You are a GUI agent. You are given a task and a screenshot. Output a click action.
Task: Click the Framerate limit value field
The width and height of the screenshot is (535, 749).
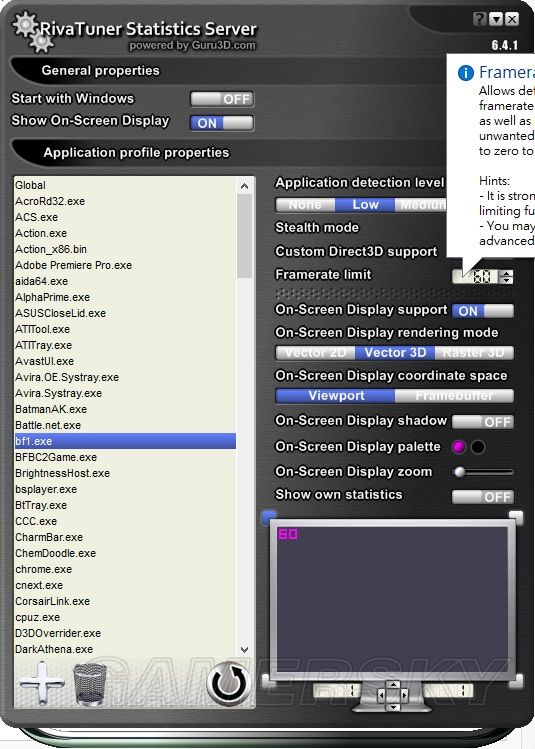(475, 277)
